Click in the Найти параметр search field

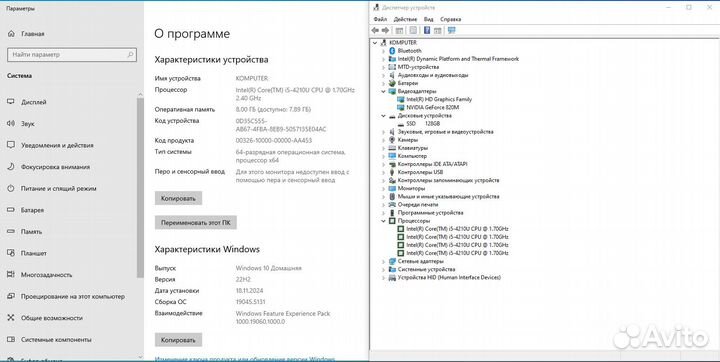[72, 55]
